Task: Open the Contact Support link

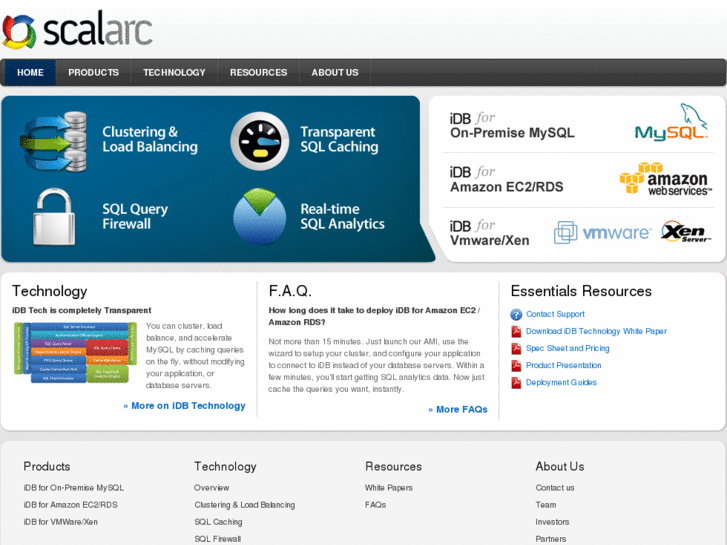Action: tap(555, 314)
